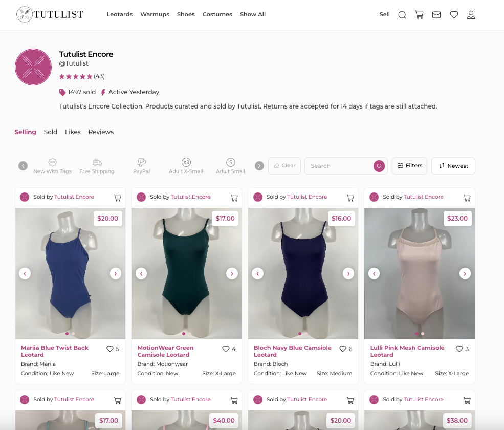This screenshot has width=504, height=430.
Task: Open Lulli Pink Mesh Camisole Leotard title link
Action: tap(407, 351)
